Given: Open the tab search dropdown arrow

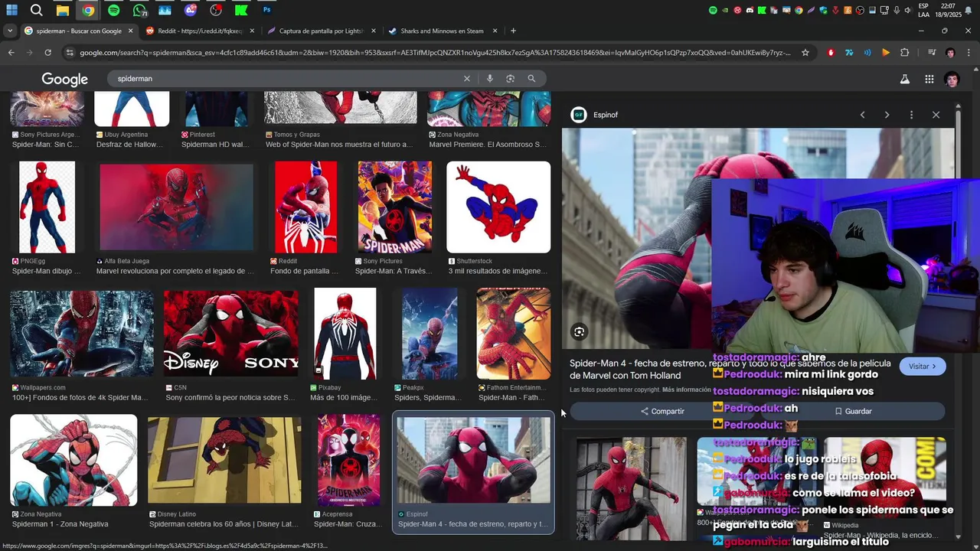Looking at the screenshot, I should (10, 31).
